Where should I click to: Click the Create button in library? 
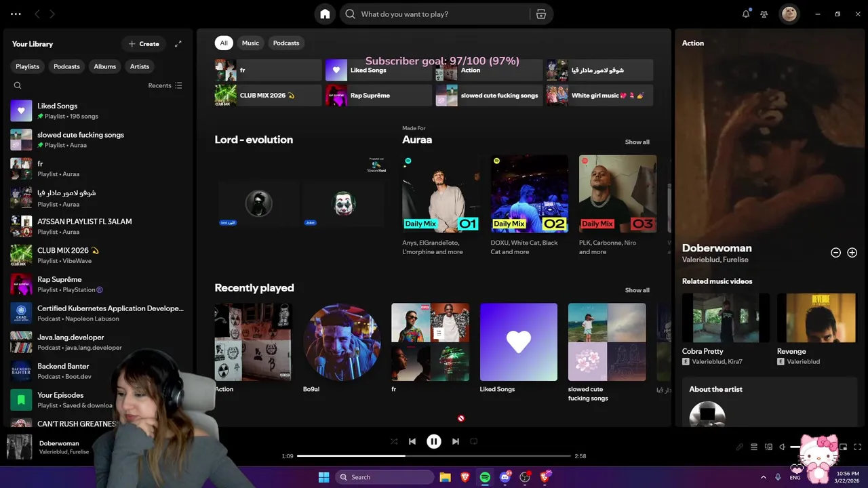tap(144, 44)
